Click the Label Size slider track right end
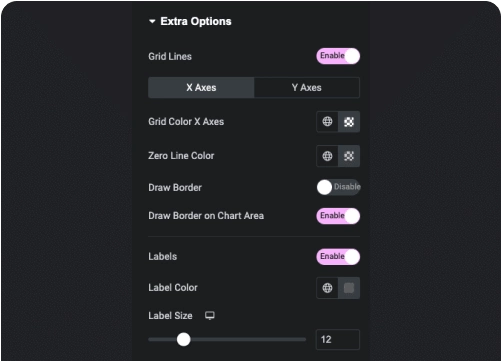The image size is (501, 361). pyautogui.click(x=303, y=339)
